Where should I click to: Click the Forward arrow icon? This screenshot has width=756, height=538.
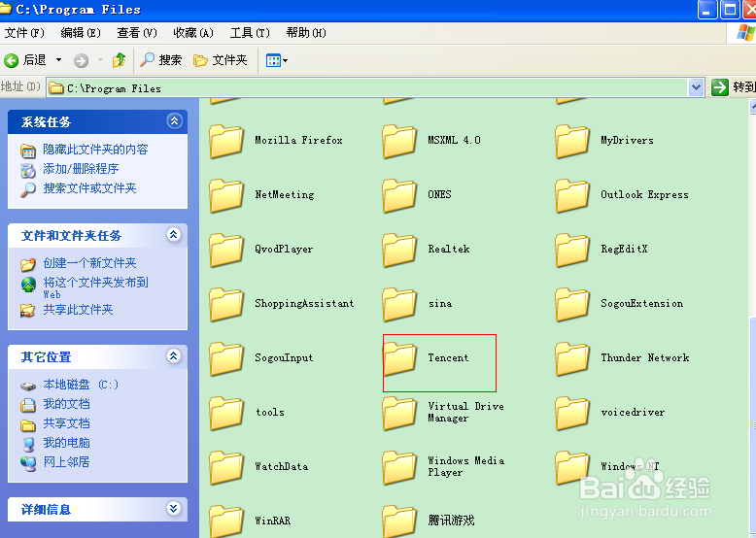pyautogui.click(x=81, y=60)
